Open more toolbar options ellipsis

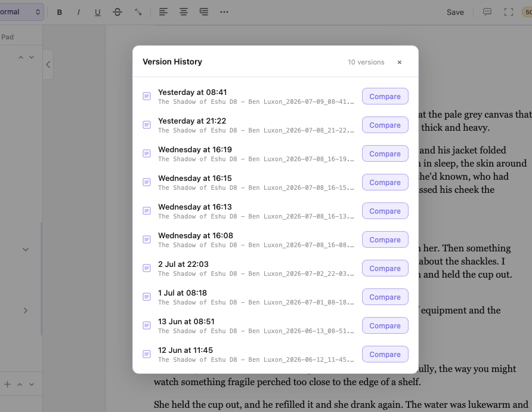pyautogui.click(x=224, y=12)
